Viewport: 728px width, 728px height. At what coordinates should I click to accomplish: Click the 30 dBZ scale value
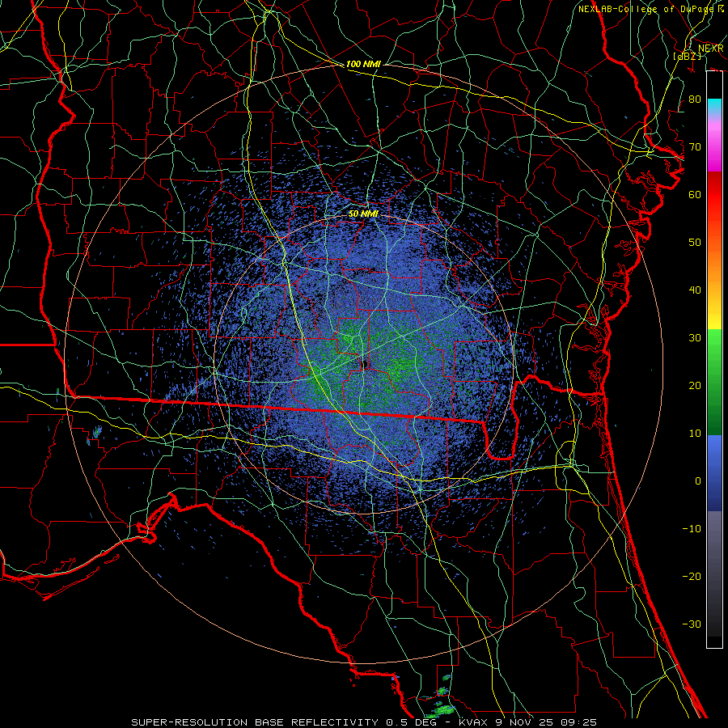(x=695, y=337)
